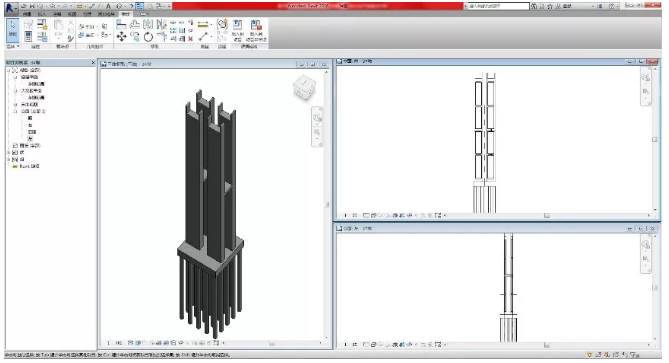669x363 pixels.
Task: Collapse the Views root node in Project Browser
Action: pos(9,70)
